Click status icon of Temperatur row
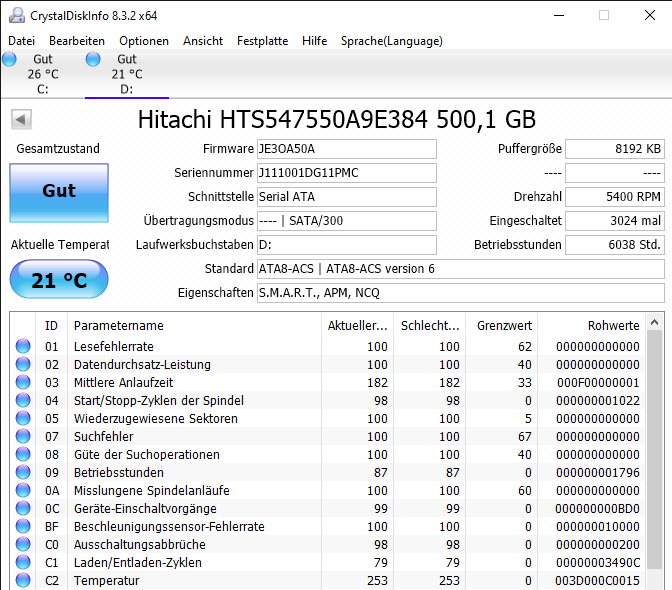This screenshot has width=672, height=590. (x=23, y=580)
